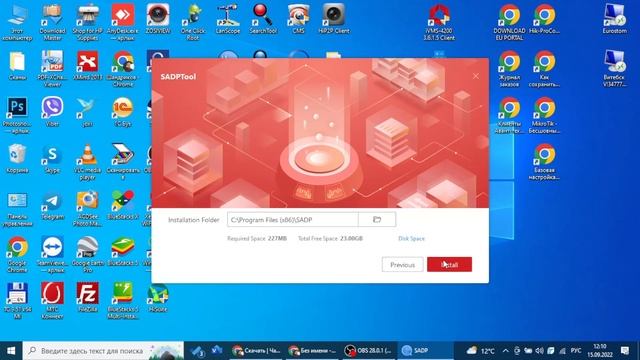Launch One Click Root shortcut
This screenshot has height=360, width=640.
click(x=193, y=22)
